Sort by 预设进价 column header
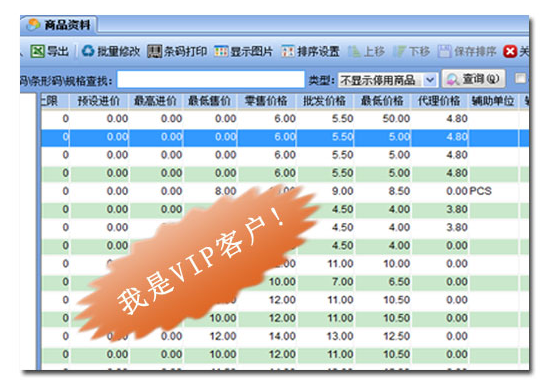540x380 pixels. point(99,101)
